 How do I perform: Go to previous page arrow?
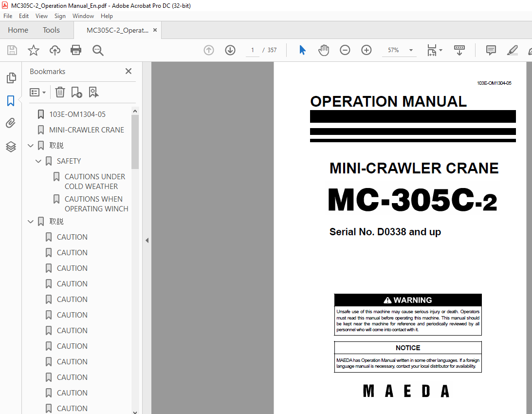coord(209,50)
